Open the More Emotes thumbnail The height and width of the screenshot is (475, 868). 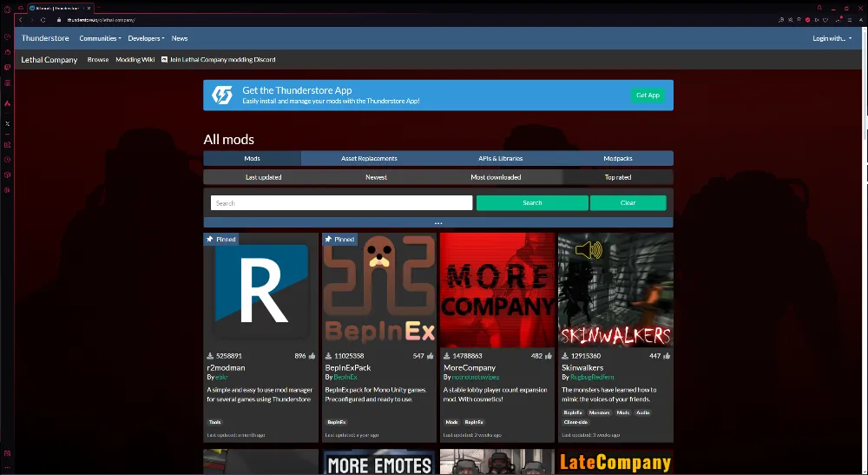(x=379, y=462)
